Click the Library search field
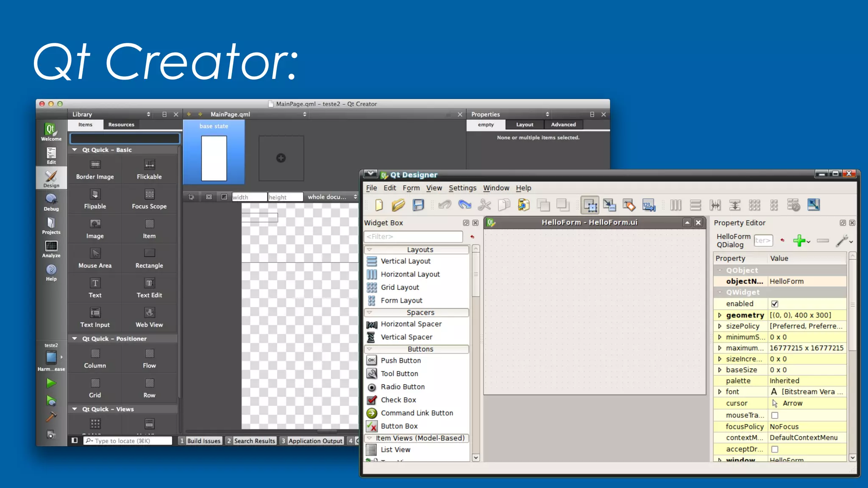Screen dimensions: 868x488 coord(125,139)
